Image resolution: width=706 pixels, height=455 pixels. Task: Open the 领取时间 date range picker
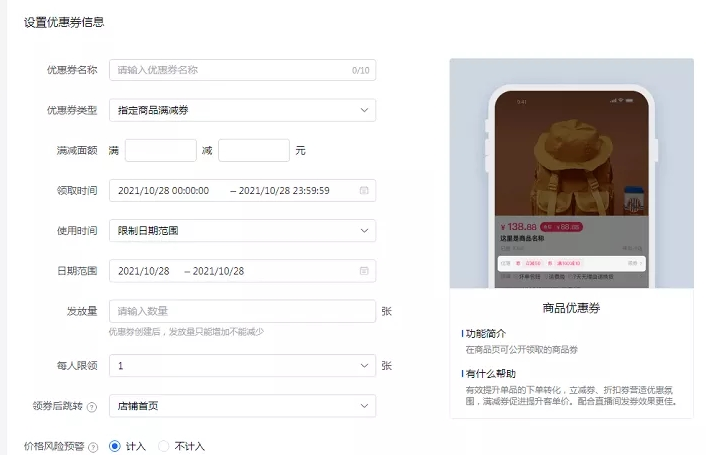tap(242, 190)
